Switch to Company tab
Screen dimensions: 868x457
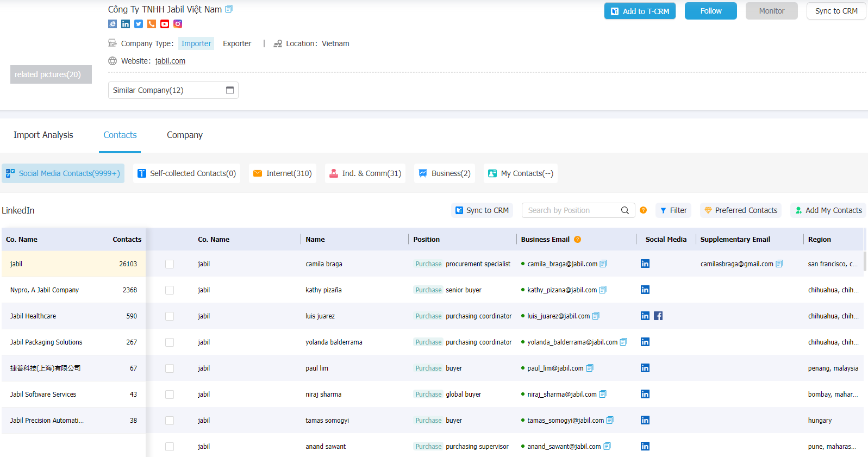(x=185, y=135)
